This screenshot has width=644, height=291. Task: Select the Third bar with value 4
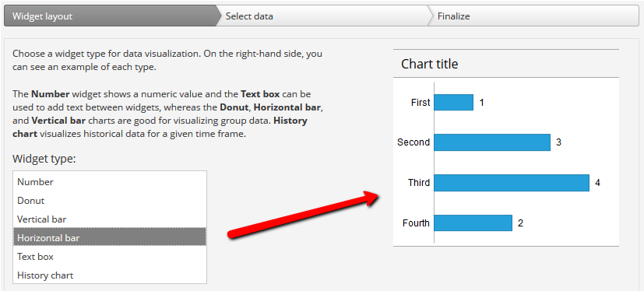pyautogui.click(x=512, y=183)
